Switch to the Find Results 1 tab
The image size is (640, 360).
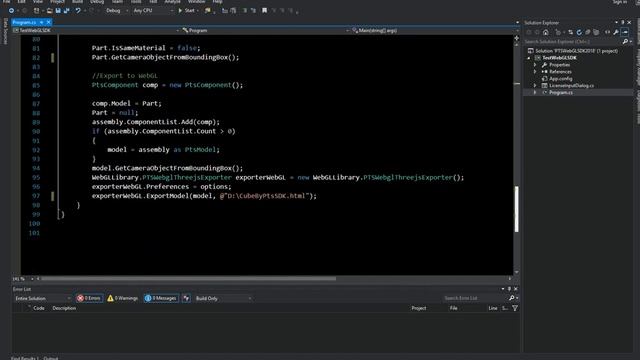(24, 358)
